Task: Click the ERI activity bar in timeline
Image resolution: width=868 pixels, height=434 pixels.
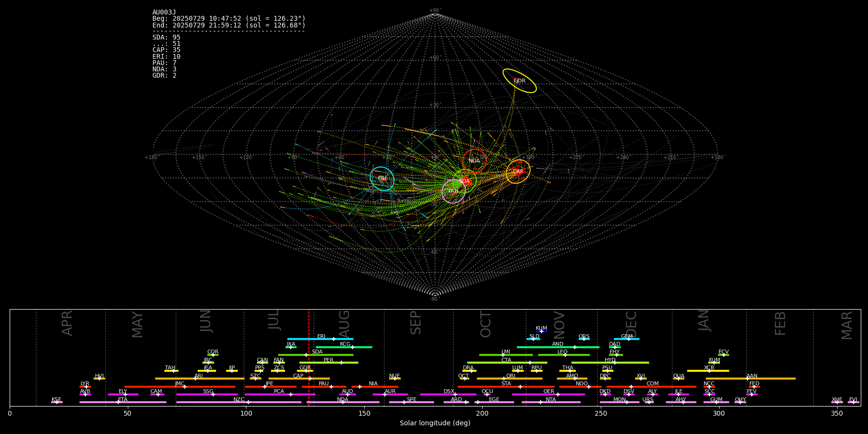Action: 320,339
